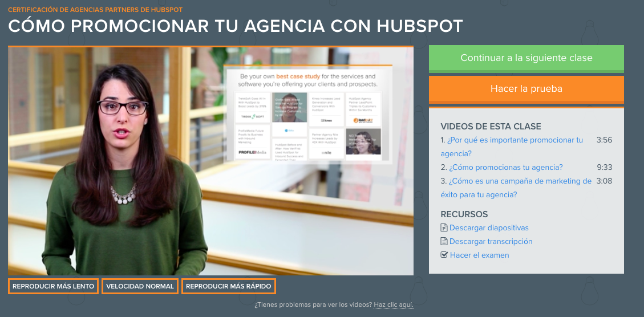644x317 pixels.
Task: Click the Haz clic aquí help link
Action: click(394, 304)
